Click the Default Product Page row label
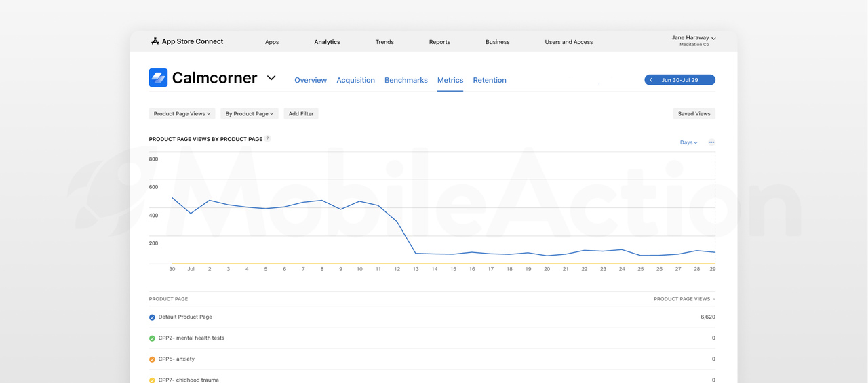This screenshot has height=383, width=868. [185, 317]
